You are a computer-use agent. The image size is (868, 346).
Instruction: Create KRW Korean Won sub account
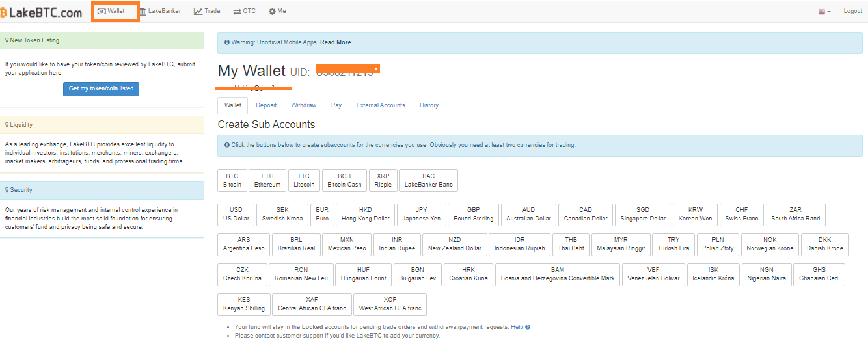point(695,215)
